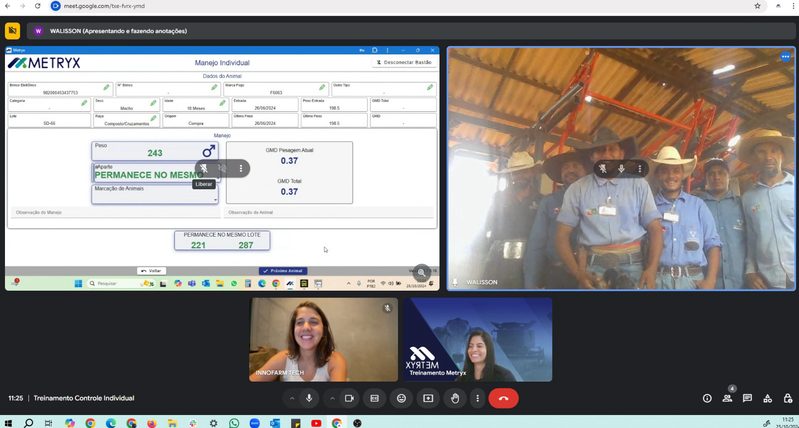
Task: Edit Categoria field pencil icon
Action: click(x=84, y=103)
